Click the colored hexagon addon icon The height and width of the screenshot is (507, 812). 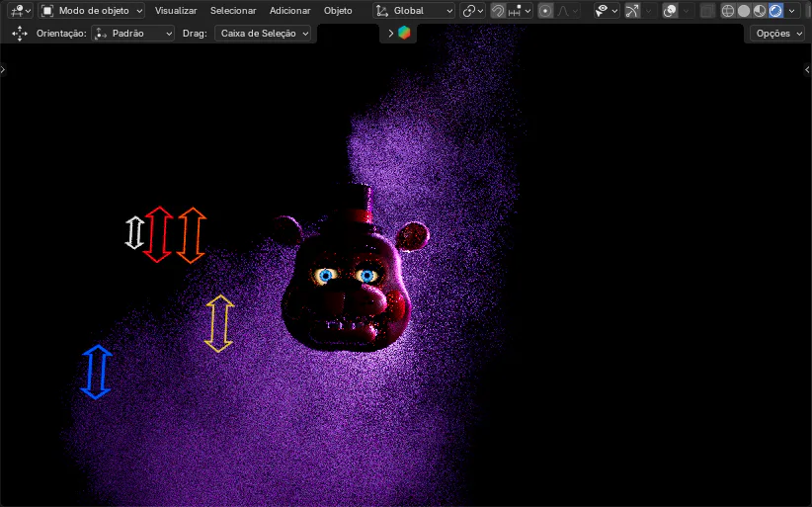(404, 33)
